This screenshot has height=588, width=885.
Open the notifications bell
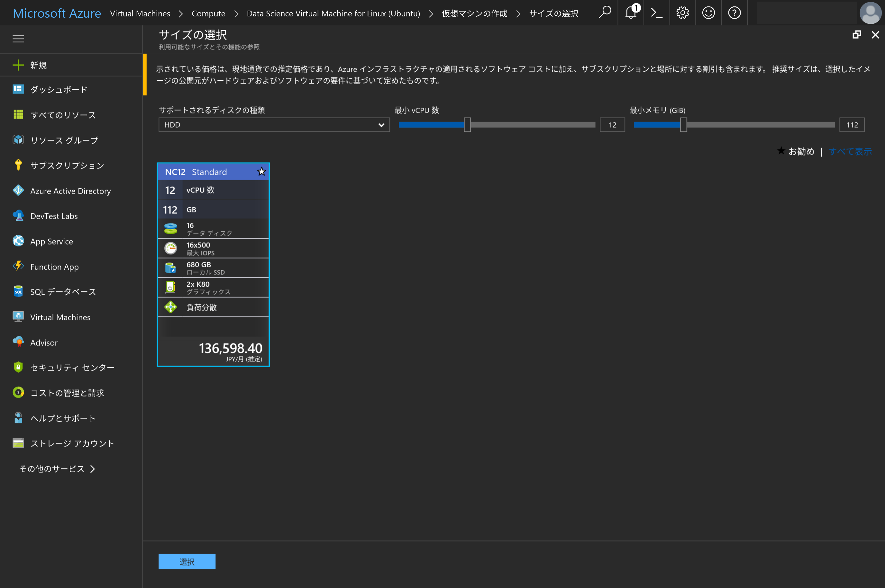pyautogui.click(x=631, y=13)
